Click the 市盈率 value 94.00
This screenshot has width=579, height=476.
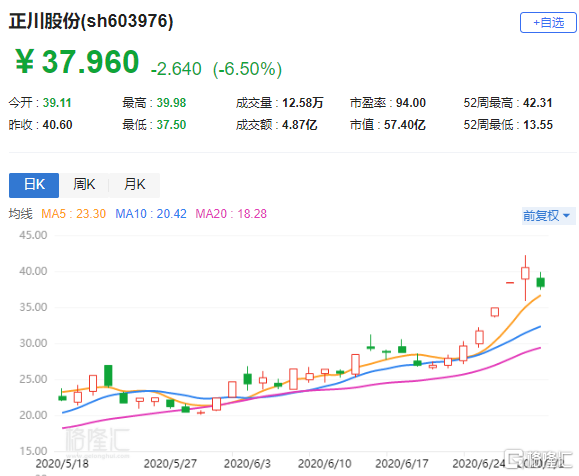(411, 103)
